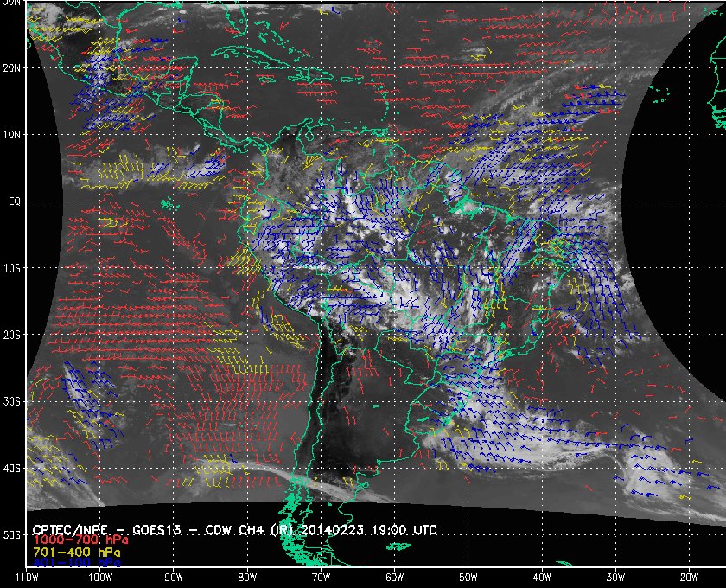
Task: Click the 50S latitude label
Action: [11, 535]
